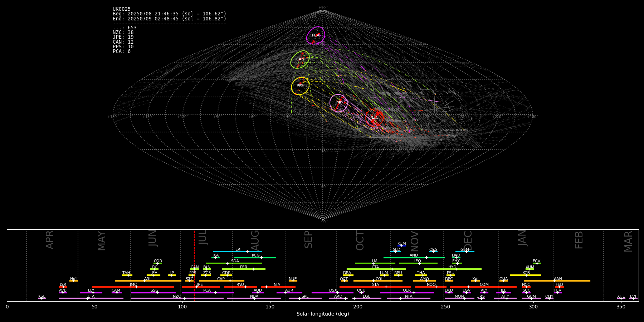644x322 pixels.
Task: Click the +120 longitude label on map
Action: click(182, 117)
